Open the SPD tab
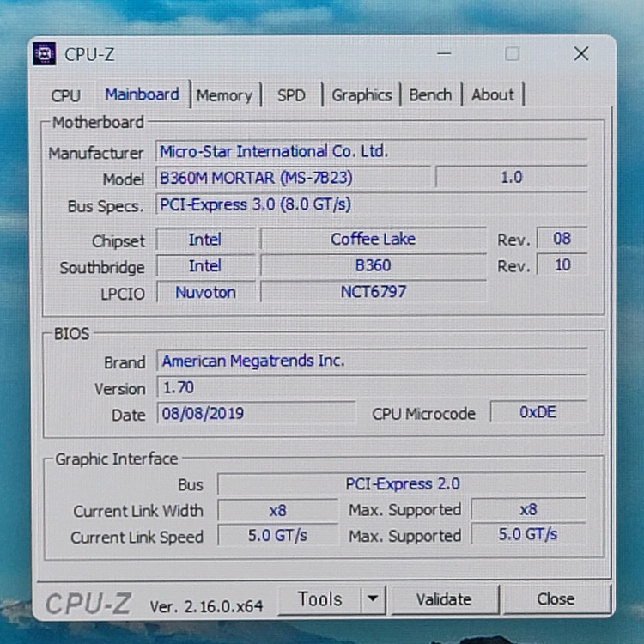This screenshot has width=644, height=644. point(291,95)
